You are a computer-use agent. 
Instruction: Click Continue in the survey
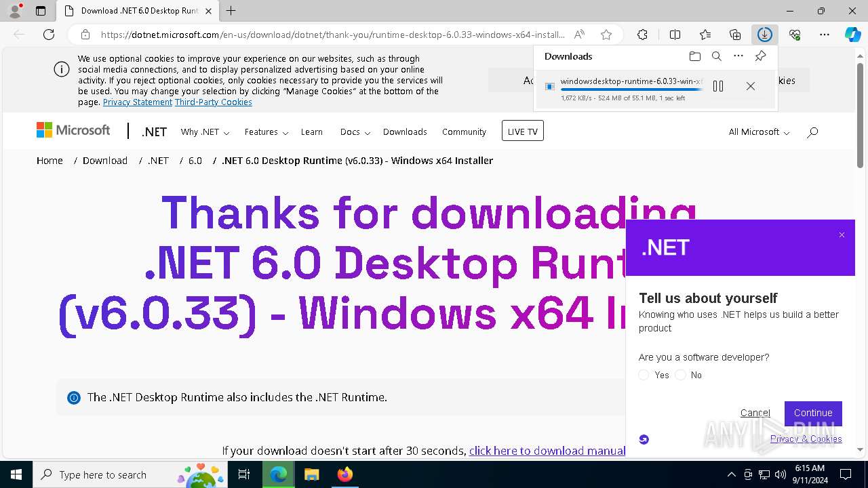813,413
